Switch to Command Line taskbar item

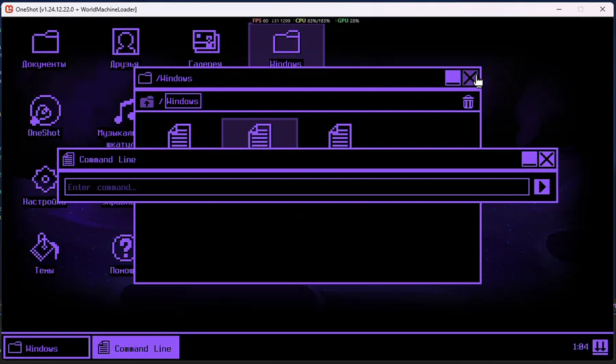click(x=136, y=348)
